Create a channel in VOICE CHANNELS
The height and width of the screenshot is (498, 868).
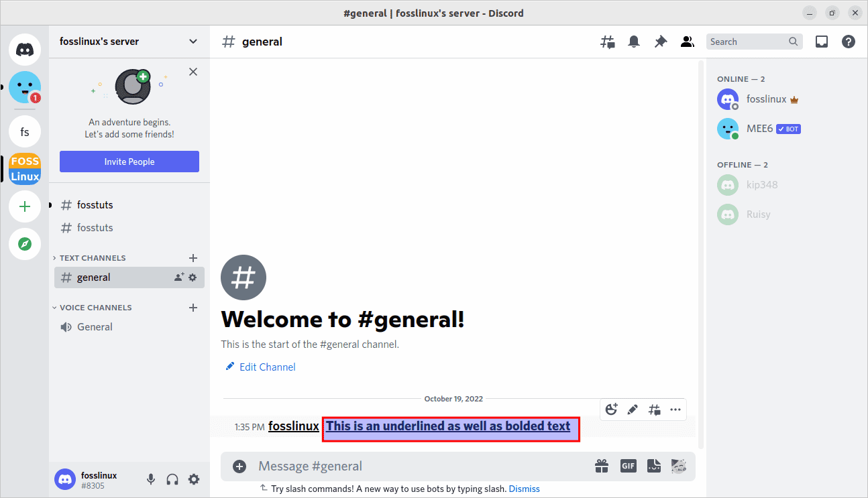193,308
